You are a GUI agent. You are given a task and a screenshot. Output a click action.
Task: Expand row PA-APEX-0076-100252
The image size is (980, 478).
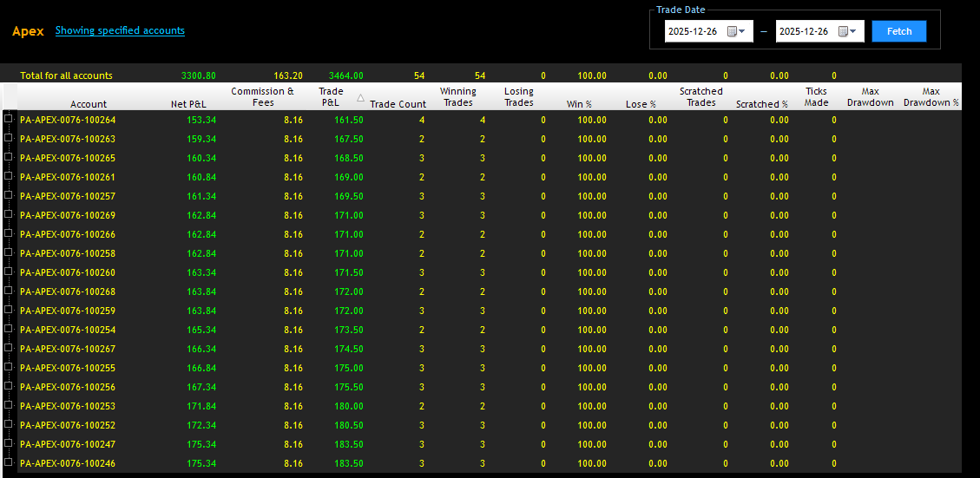tap(8, 423)
